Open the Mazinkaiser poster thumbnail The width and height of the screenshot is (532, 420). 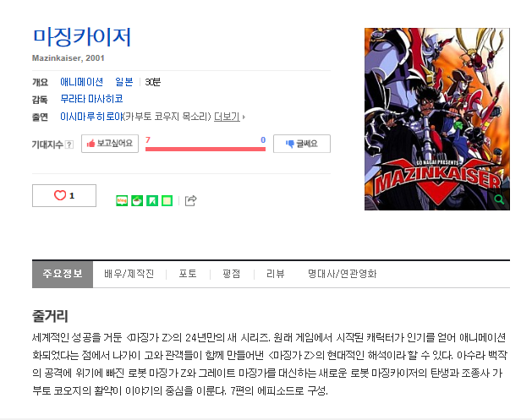click(x=437, y=119)
